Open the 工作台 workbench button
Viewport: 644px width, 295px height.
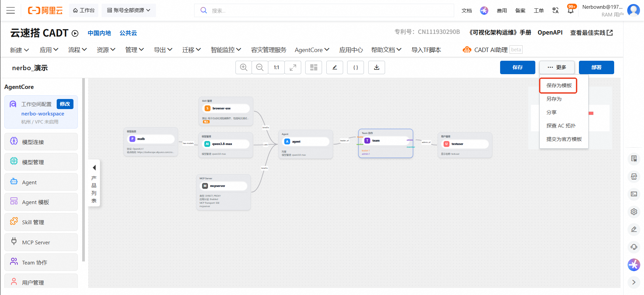(x=84, y=10)
